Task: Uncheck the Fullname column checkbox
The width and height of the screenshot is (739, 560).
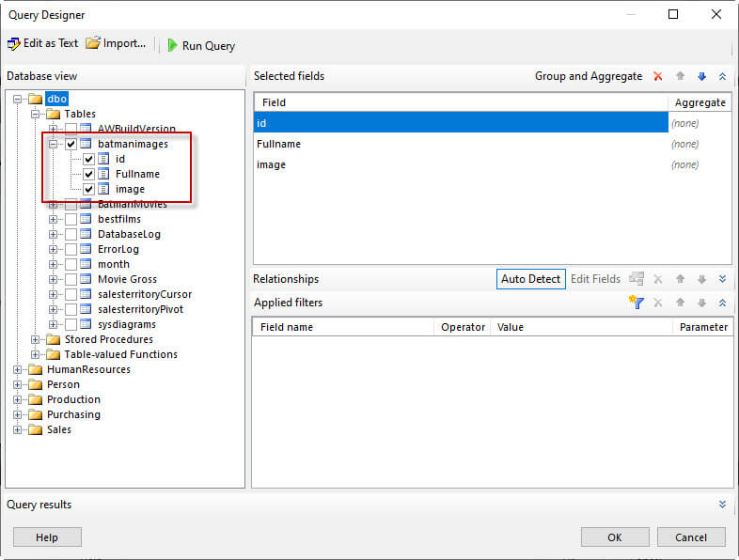Action: point(88,174)
